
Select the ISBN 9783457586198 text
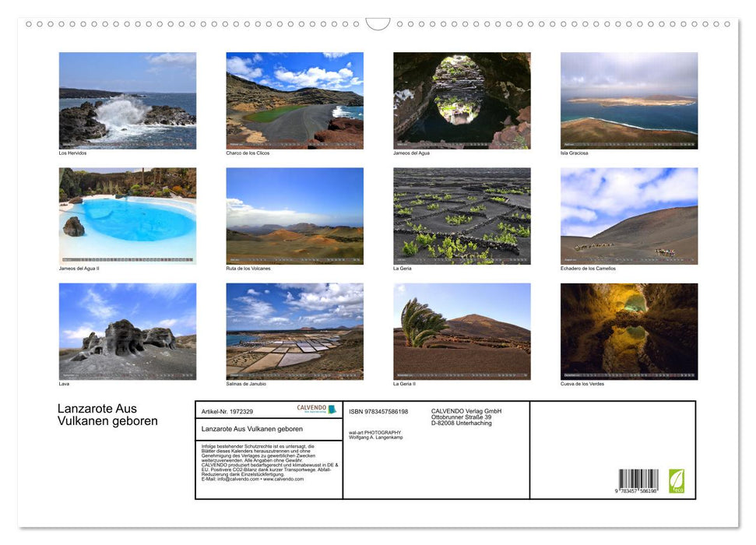point(379,410)
